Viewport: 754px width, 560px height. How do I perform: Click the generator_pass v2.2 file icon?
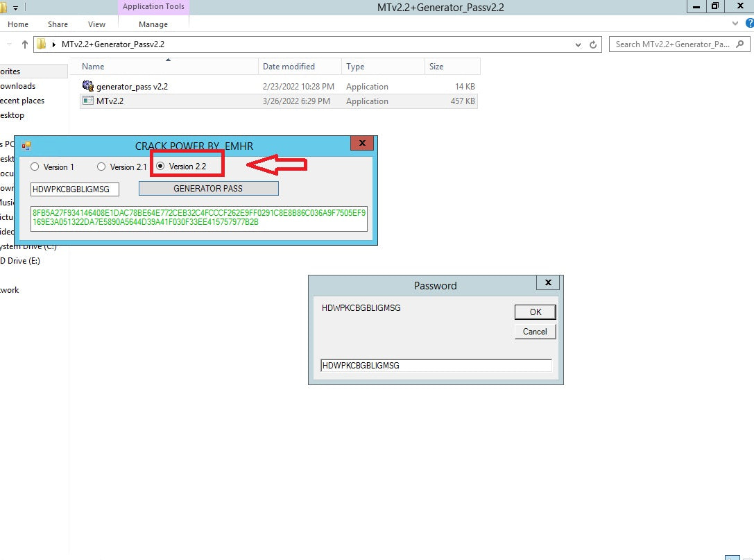click(x=87, y=86)
